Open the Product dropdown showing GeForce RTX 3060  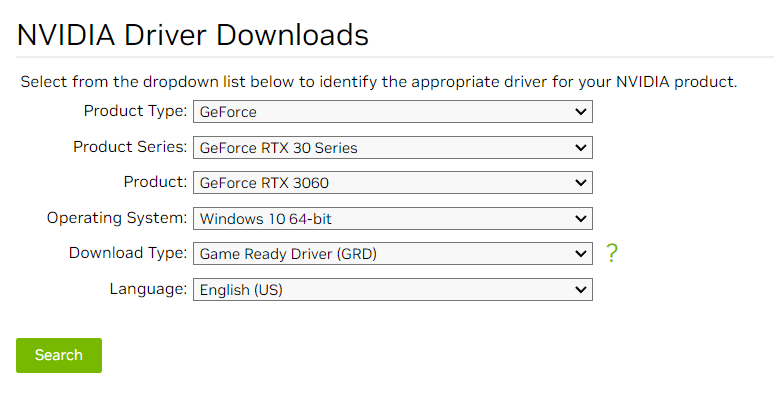pyautogui.click(x=392, y=183)
